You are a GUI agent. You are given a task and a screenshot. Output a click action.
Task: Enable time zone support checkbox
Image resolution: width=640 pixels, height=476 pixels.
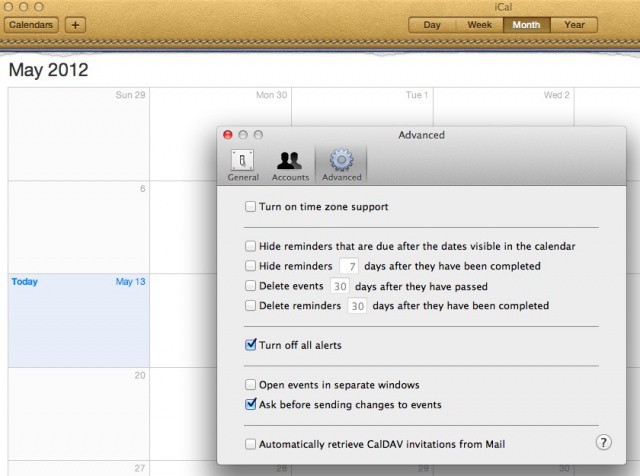[250, 207]
